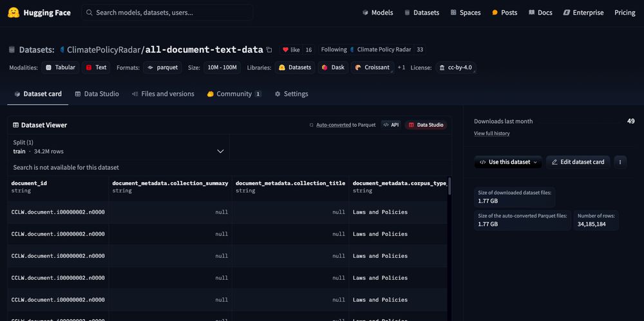Open the dataset viewer API button

click(x=391, y=125)
